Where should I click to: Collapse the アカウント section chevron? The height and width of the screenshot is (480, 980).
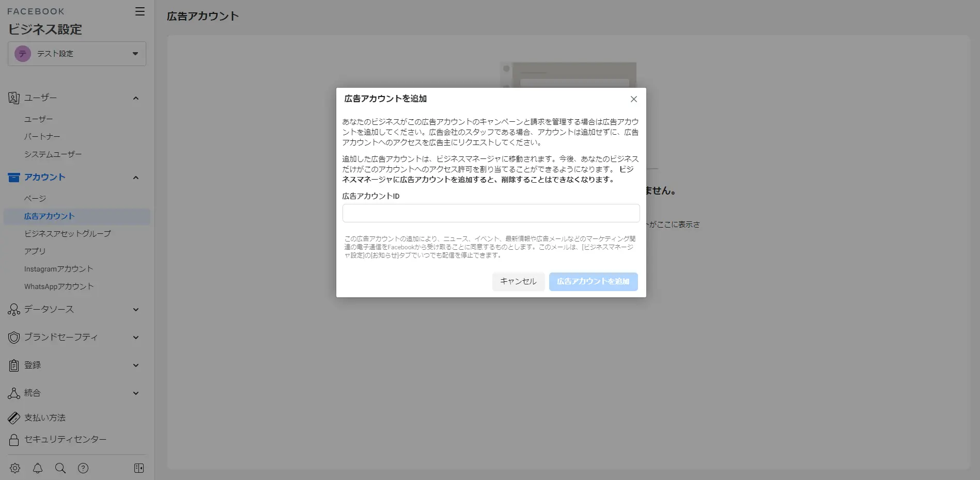(x=136, y=178)
